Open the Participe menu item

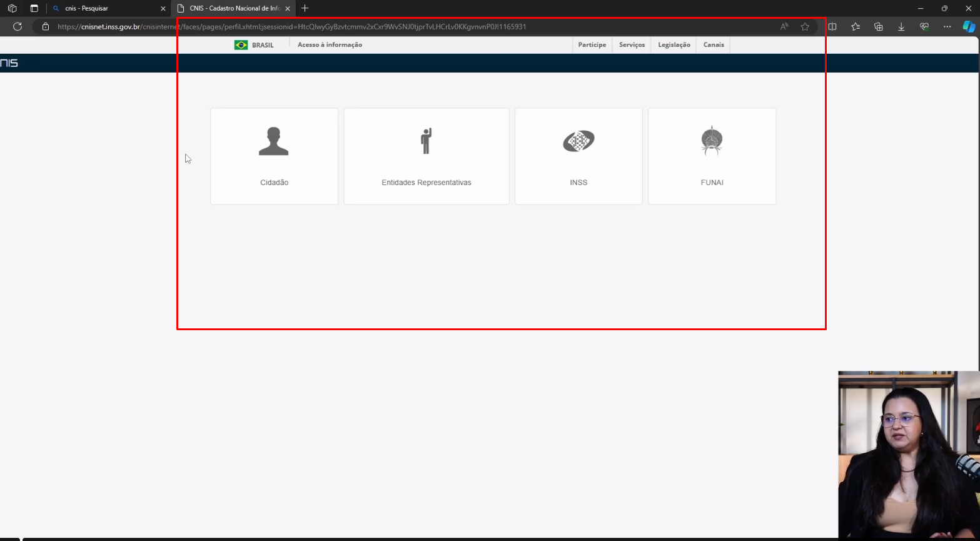coord(592,45)
